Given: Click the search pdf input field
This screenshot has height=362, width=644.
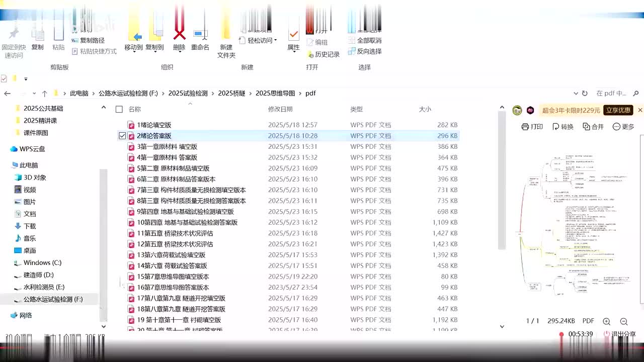Looking at the screenshot, I should tap(612, 94).
